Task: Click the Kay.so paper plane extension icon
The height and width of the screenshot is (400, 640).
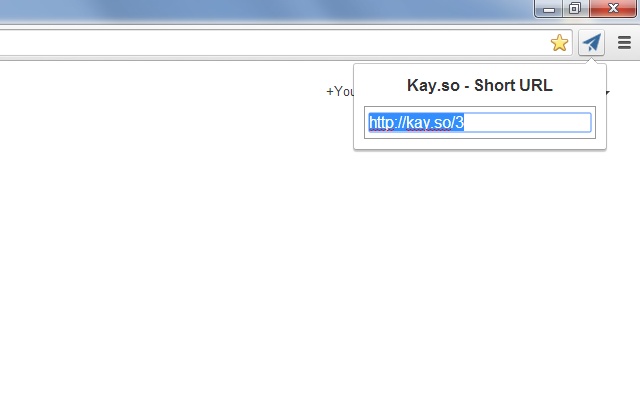Action: 591,42
